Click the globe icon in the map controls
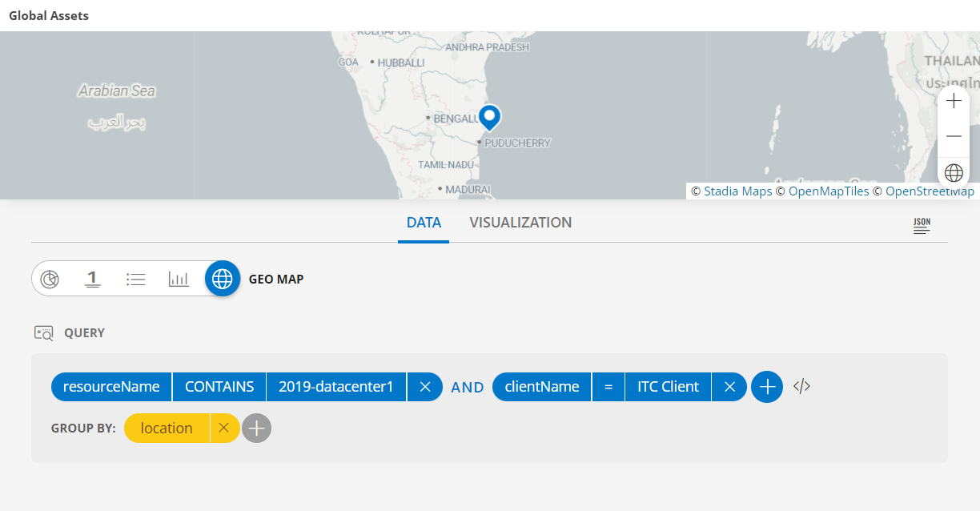Screen dimensions: 980x511 click(x=954, y=171)
